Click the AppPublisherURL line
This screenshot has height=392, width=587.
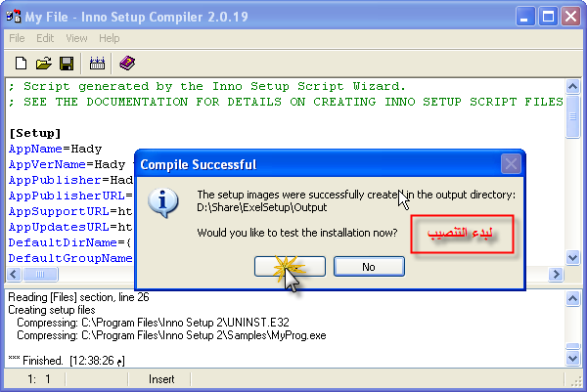tap(71, 196)
